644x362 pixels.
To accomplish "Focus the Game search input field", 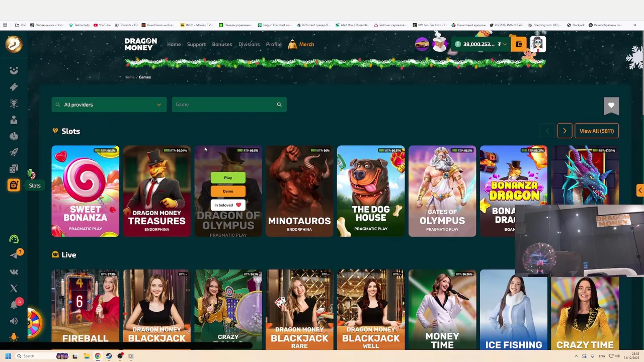I will click(229, 105).
